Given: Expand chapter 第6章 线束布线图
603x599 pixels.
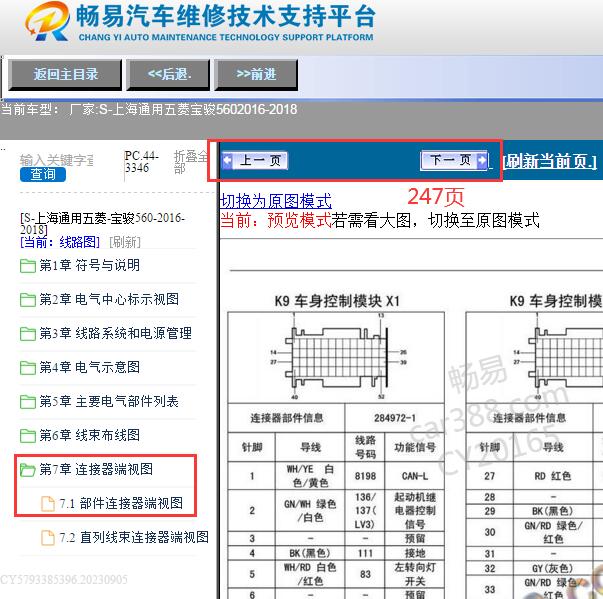Looking at the screenshot, I should click(89, 435).
